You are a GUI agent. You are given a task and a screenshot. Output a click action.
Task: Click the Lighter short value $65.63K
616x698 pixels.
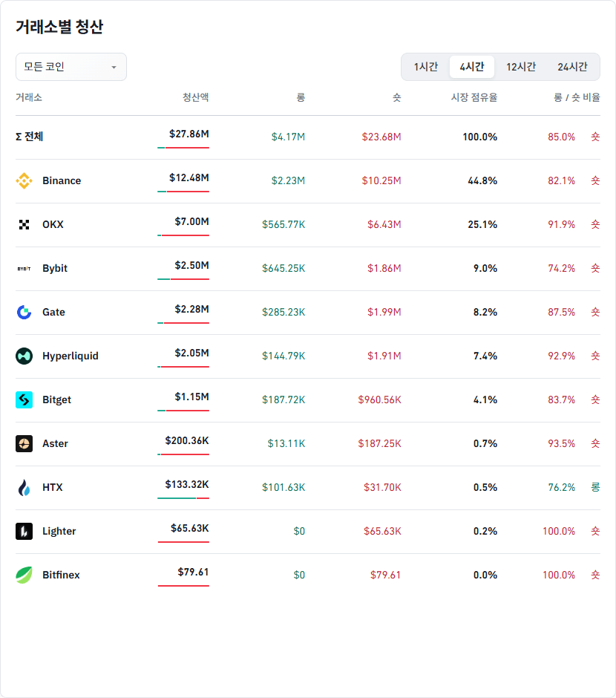pyautogui.click(x=382, y=531)
